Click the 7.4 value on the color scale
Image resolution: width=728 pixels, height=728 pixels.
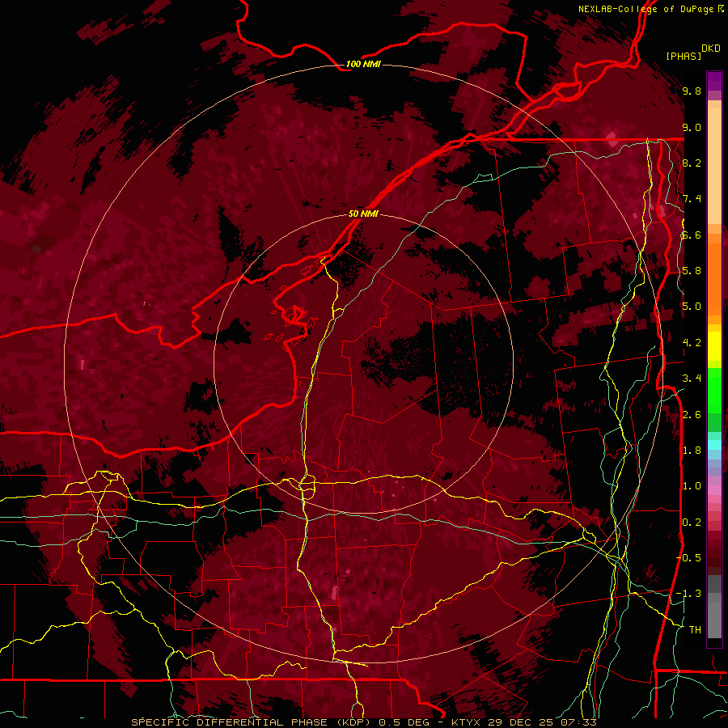pos(692,199)
